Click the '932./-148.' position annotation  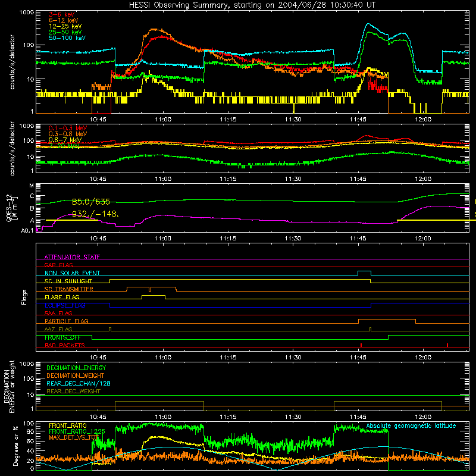95,214
